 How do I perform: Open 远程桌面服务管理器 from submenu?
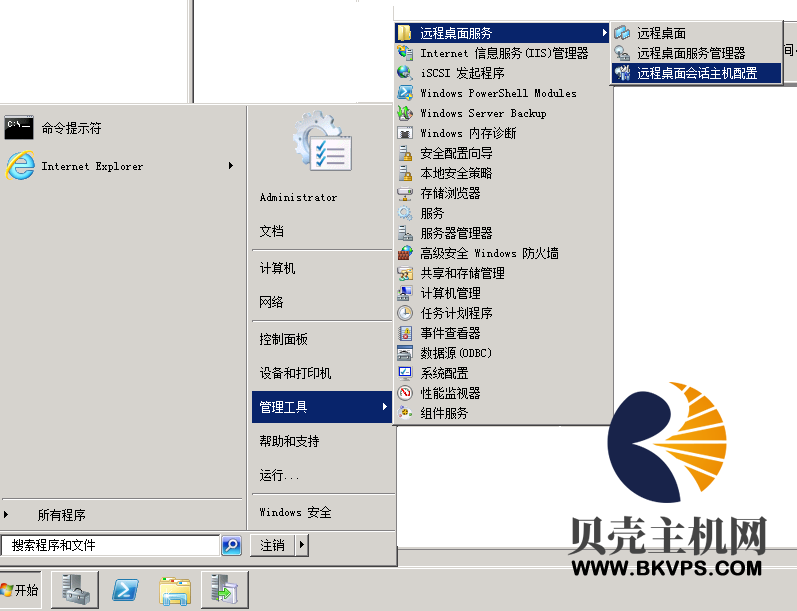[x=690, y=53]
